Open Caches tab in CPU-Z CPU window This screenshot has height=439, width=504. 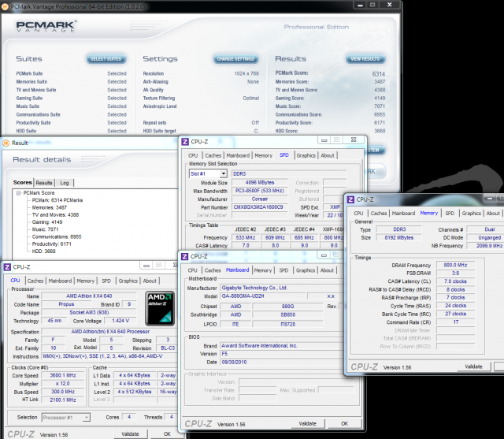tap(35, 281)
